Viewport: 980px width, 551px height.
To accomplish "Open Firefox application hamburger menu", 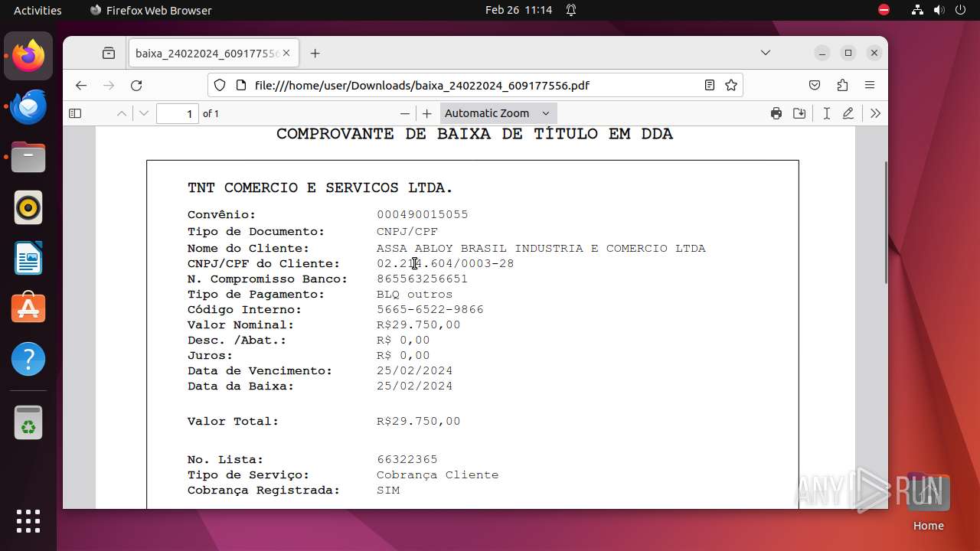I will [x=870, y=85].
